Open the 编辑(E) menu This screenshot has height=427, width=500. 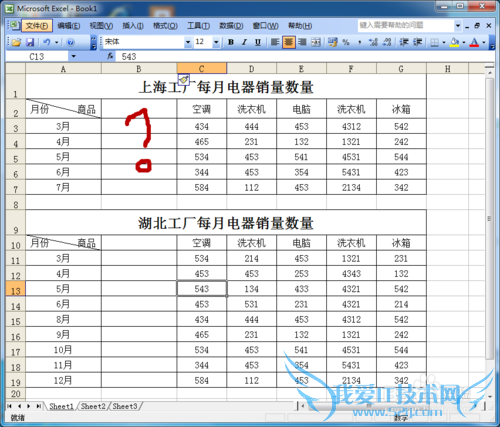point(69,26)
